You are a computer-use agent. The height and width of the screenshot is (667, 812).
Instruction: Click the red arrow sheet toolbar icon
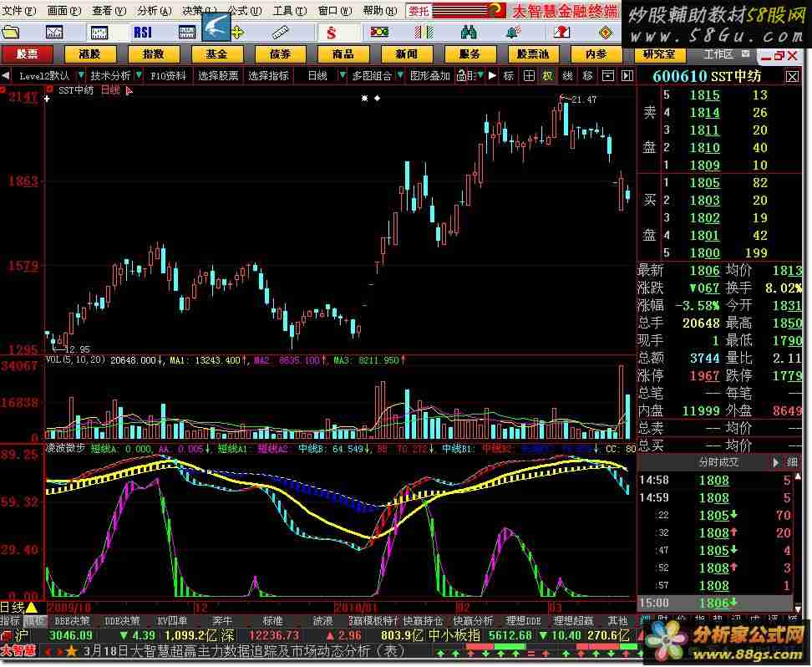coord(561,33)
